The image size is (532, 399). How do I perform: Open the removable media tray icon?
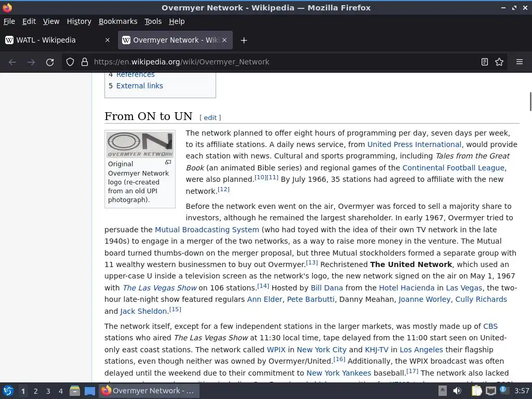click(443, 391)
